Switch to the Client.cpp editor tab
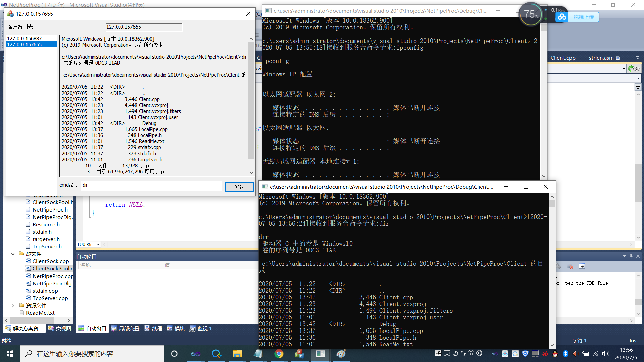The width and height of the screenshot is (644, 362). (563, 58)
